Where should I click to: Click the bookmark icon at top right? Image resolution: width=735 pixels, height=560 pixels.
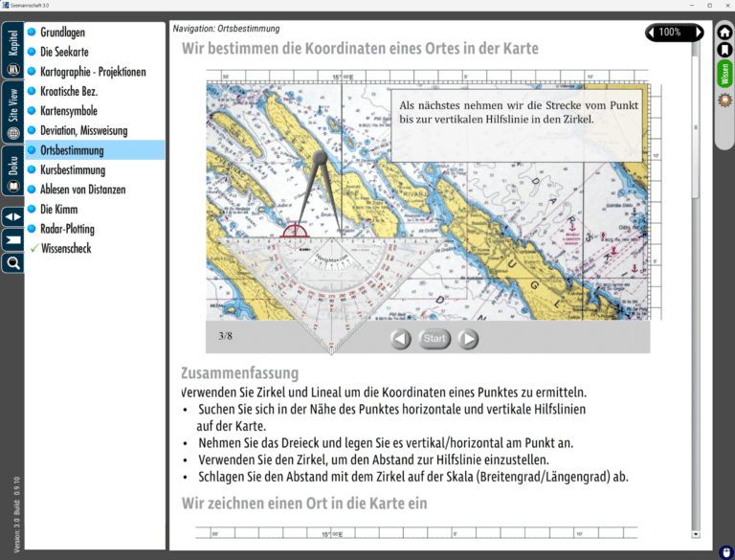pos(724,50)
